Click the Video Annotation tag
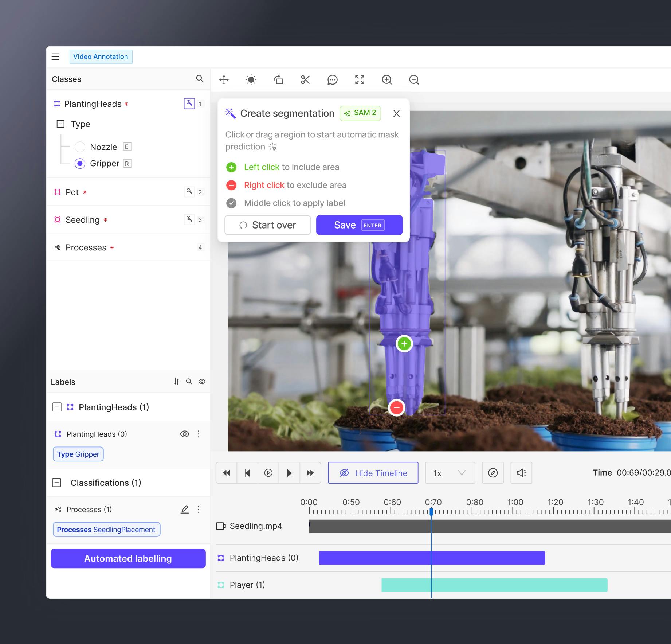 coord(101,56)
